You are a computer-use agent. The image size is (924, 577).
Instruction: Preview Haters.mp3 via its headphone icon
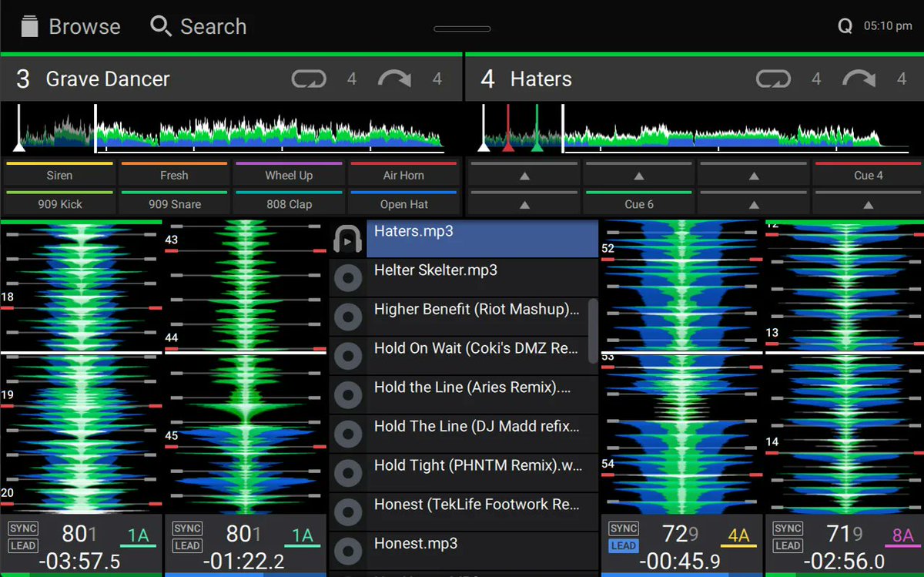point(348,239)
